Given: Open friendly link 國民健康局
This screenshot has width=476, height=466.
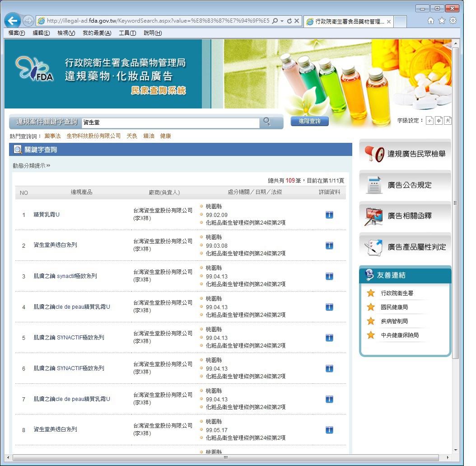Looking at the screenshot, I should pos(394,307).
